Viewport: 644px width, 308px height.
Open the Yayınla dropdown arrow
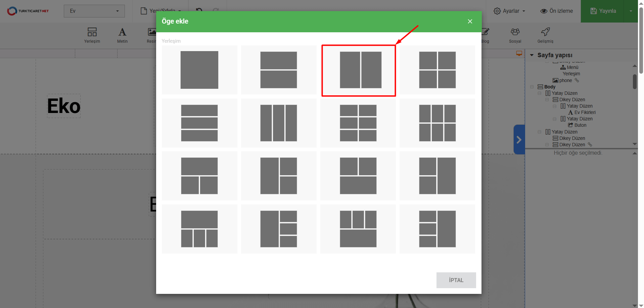click(x=631, y=11)
